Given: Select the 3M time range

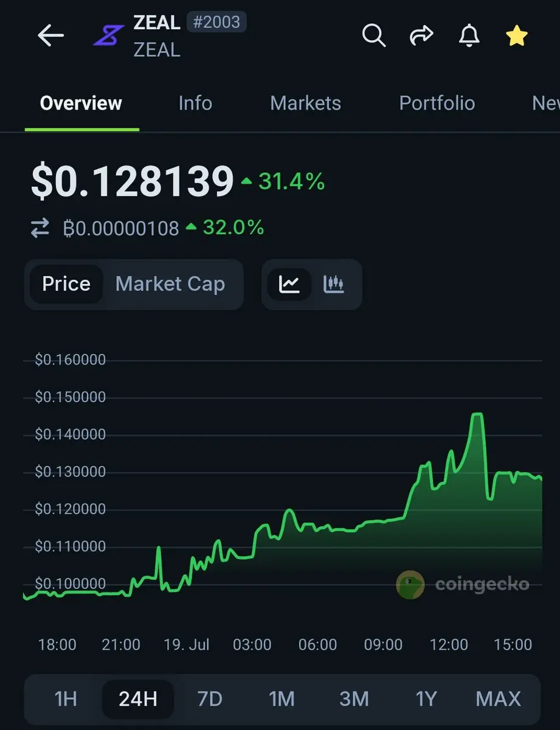Looking at the screenshot, I should tap(354, 699).
